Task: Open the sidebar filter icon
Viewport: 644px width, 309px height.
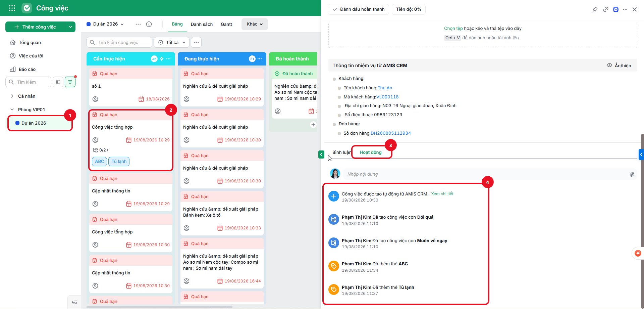Action: 70,82
